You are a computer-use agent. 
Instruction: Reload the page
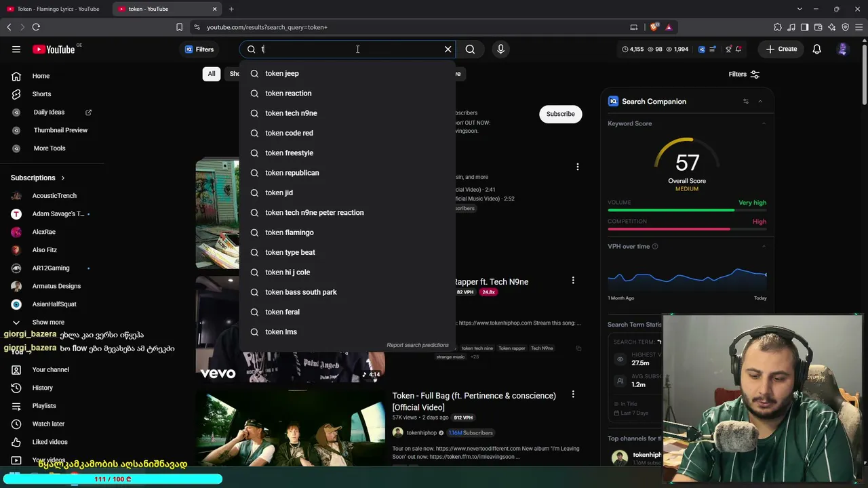(36, 27)
